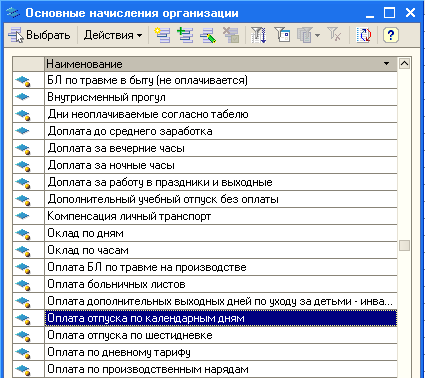This screenshot has width=425, height=378.
Task: Select 'Оплата отпуска по шестидневке'
Action: point(221,335)
